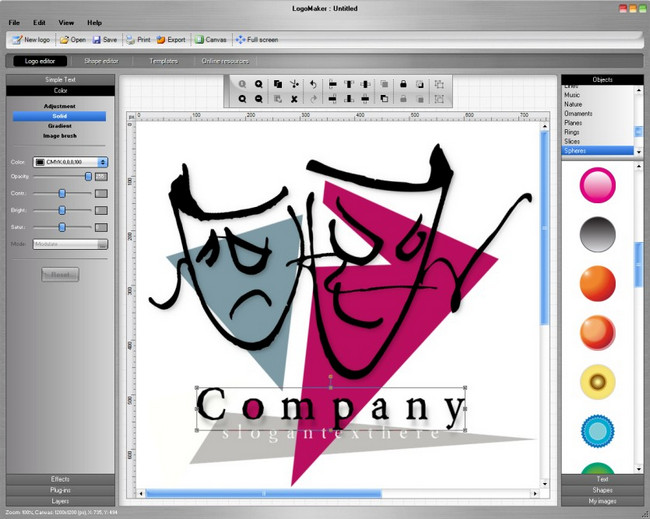This screenshot has height=519, width=650.
Task: Switch to the Shape editor tab
Action: point(102,61)
